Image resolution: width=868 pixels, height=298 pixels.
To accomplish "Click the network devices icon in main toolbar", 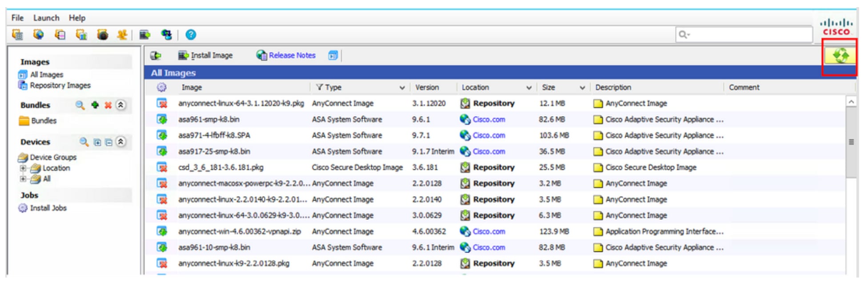I will 166,34.
